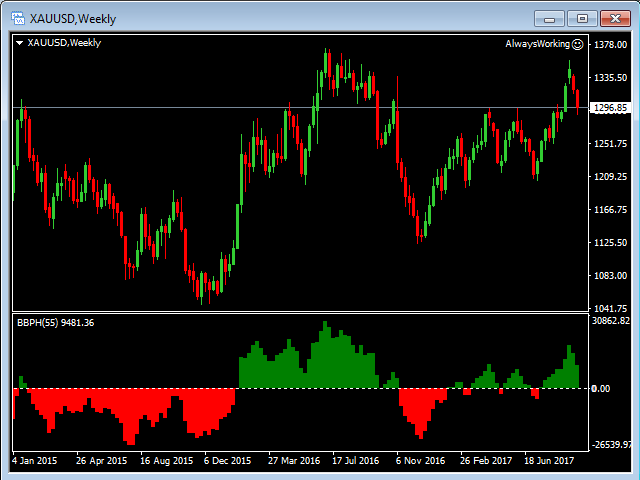640x480 pixels.
Task: Click the dashed zero line in indicator
Action: tap(300, 388)
